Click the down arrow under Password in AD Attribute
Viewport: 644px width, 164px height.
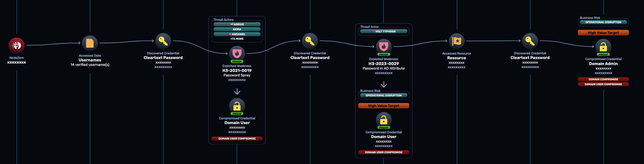click(383, 85)
